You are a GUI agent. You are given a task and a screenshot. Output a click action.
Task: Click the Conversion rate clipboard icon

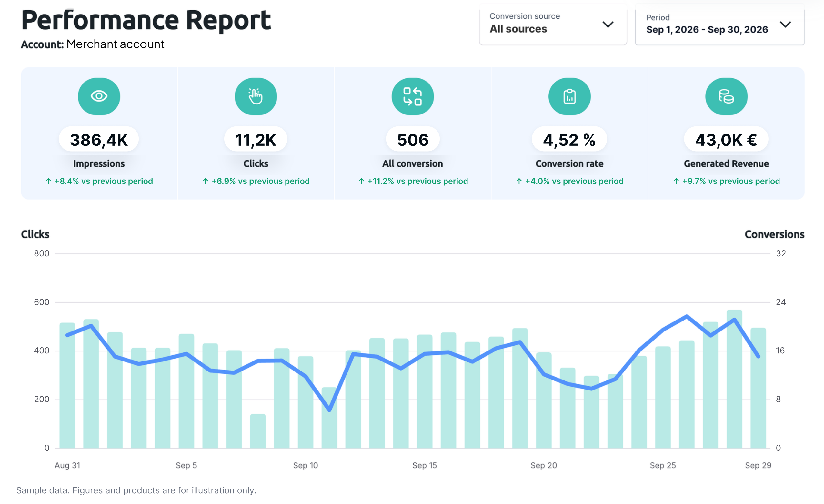coord(569,96)
